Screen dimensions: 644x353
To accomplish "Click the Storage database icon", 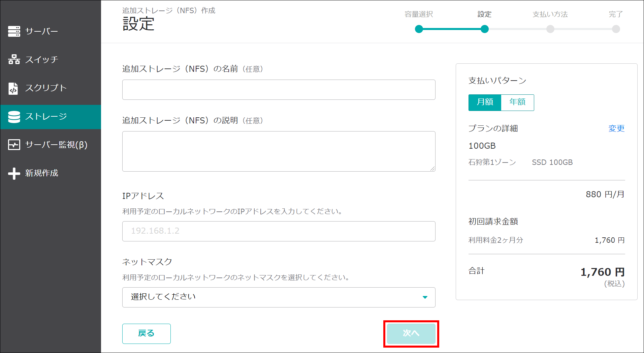I will [x=14, y=117].
